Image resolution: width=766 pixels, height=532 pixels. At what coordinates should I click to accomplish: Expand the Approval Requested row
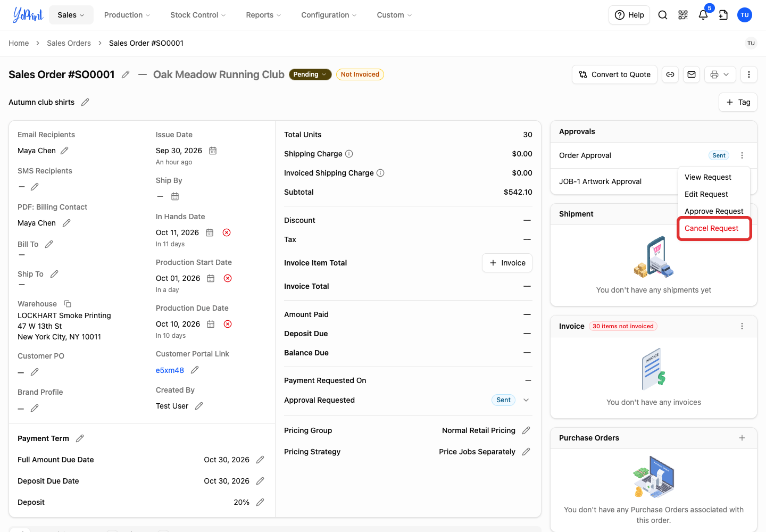point(526,400)
